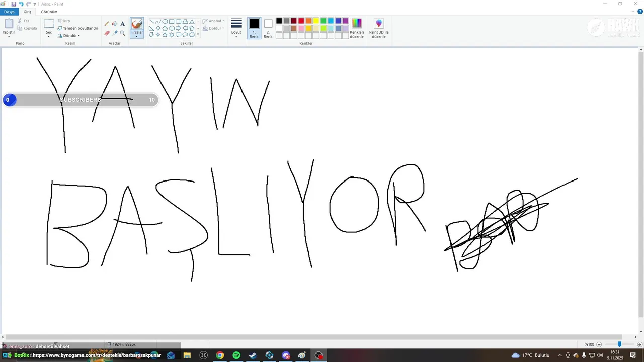
Task: Open the taskbar clock showing 16:31
Action: (x=615, y=355)
